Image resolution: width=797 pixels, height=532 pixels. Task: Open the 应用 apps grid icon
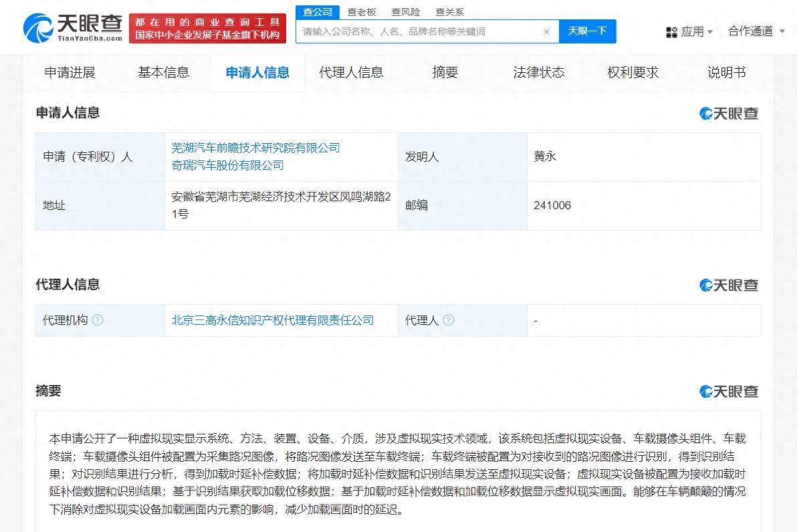671,31
